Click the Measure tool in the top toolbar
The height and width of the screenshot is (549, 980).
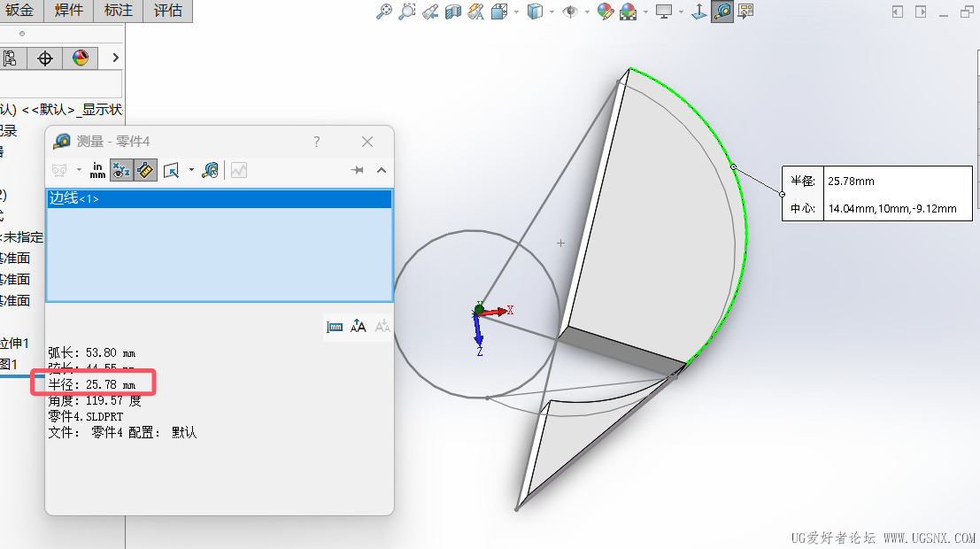point(721,12)
